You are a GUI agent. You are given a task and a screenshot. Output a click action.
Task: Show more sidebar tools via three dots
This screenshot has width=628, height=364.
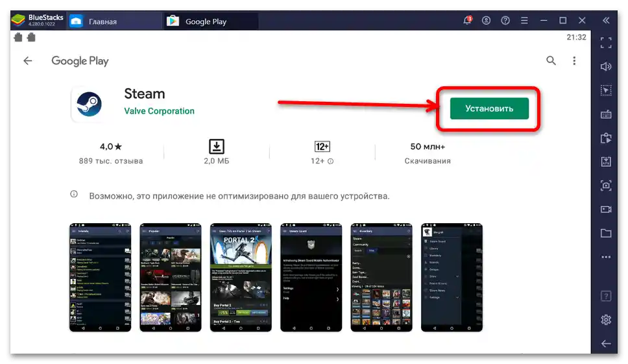tap(606, 257)
